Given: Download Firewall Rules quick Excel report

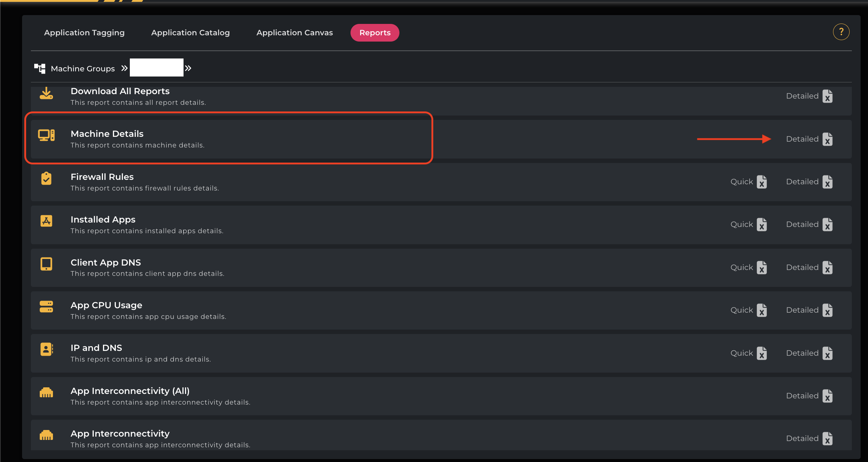Looking at the screenshot, I should click(762, 182).
